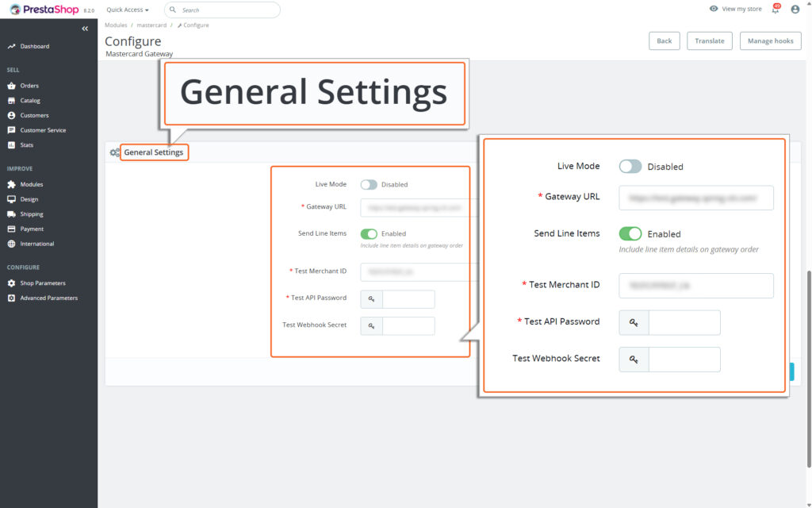The width and height of the screenshot is (812, 508).
Task: Open the Quick Access dropdown
Action: (127, 9)
